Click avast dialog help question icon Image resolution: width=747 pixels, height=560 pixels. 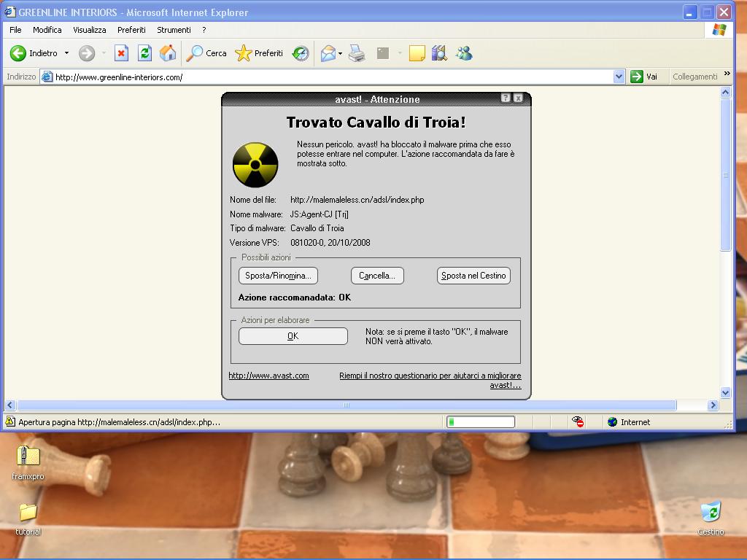coord(506,98)
